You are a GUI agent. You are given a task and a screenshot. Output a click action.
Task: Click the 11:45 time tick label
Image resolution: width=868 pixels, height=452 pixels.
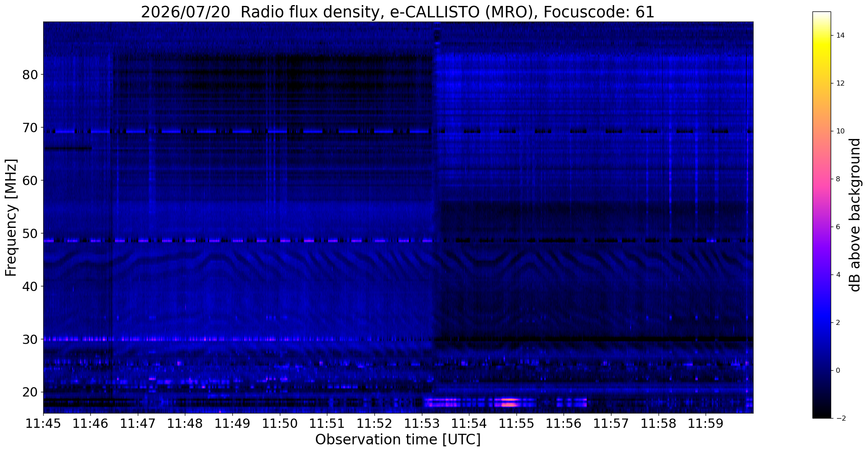[43, 424]
